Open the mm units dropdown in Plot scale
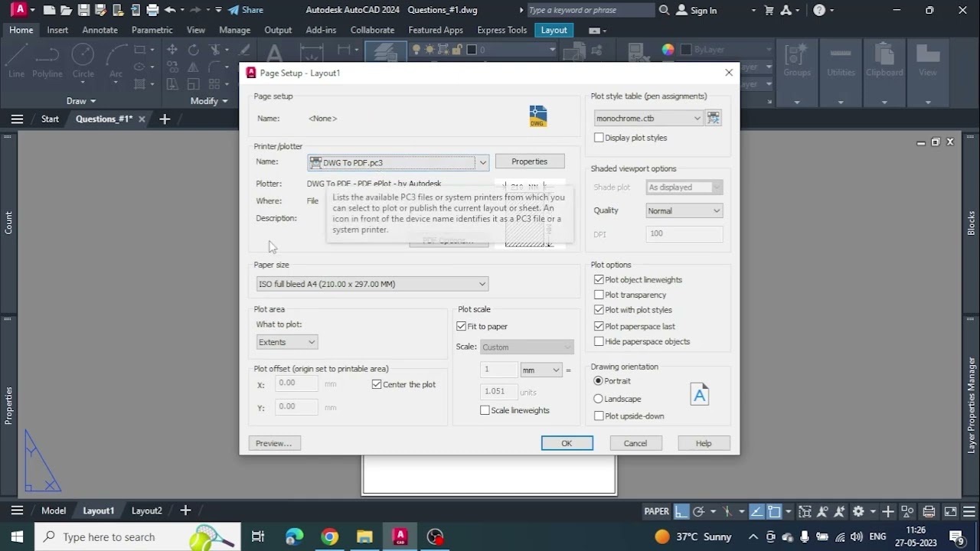The height and width of the screenshot is (551, 980). tap(541, 370)
